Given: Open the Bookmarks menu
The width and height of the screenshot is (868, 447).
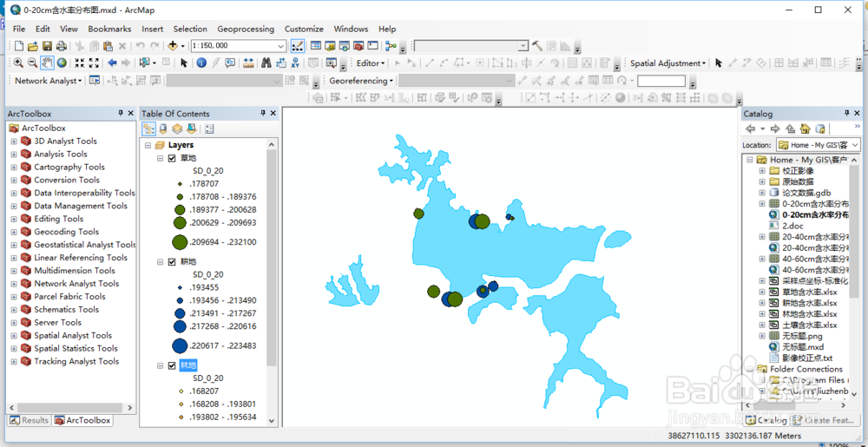Looking at the screenshot, I should (109, 29).
